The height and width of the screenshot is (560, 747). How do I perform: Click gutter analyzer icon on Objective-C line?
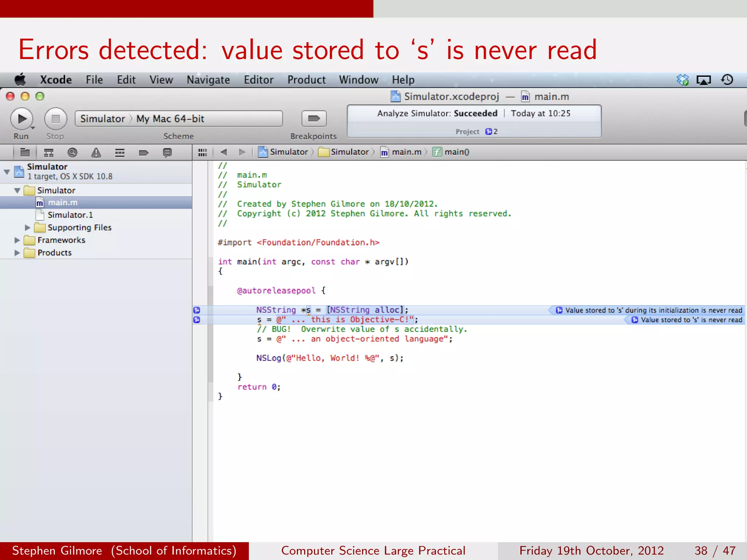[x=197, y=320]
